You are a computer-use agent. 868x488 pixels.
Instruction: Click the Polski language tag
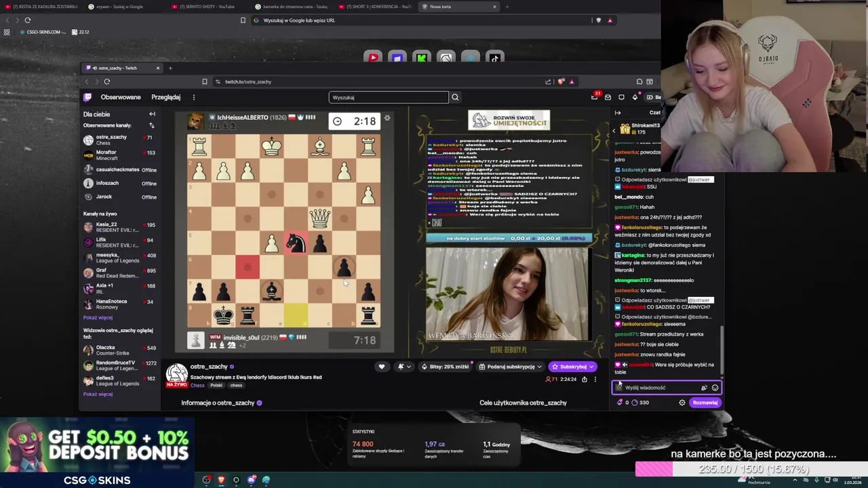click(x=216, y=385)
